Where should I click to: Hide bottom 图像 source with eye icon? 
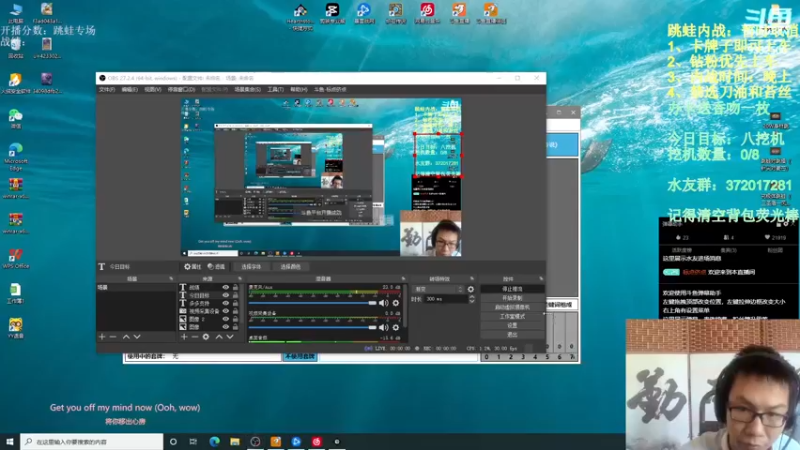(226, 327)
